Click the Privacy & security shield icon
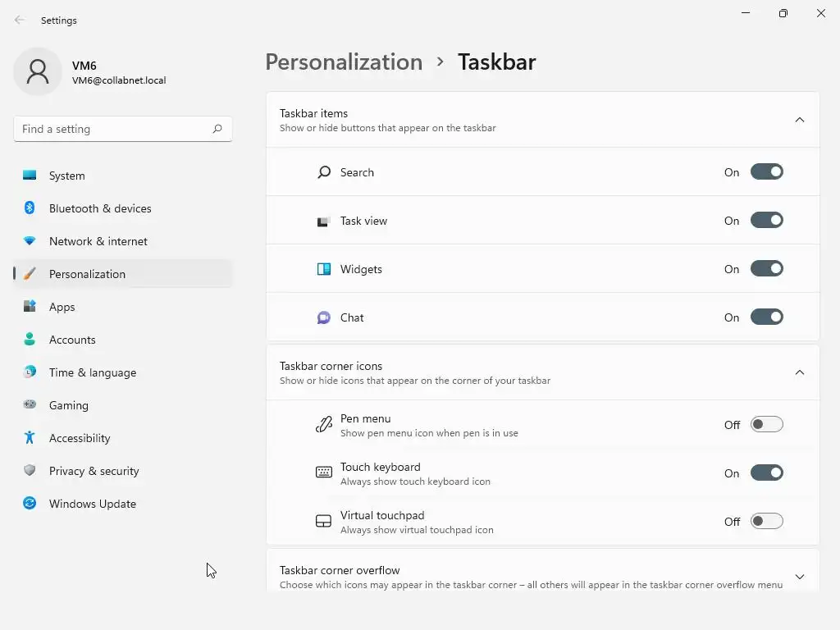840x630 pixels. pos(30,471)
